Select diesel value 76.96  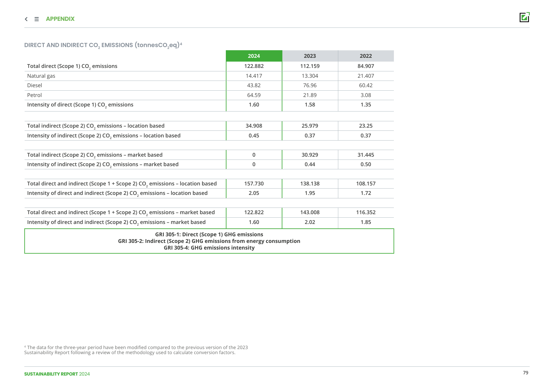click(310, 85)
